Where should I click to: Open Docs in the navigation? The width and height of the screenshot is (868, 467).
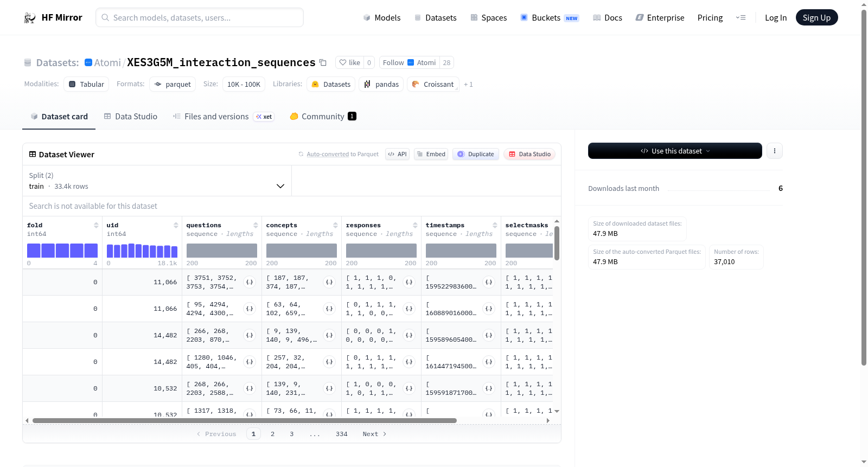[x=608, y=18]
